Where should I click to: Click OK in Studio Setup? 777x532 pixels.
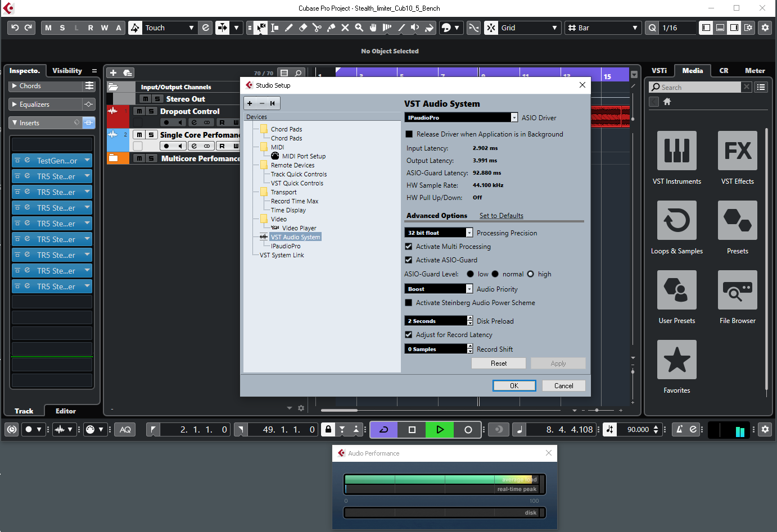514,386
